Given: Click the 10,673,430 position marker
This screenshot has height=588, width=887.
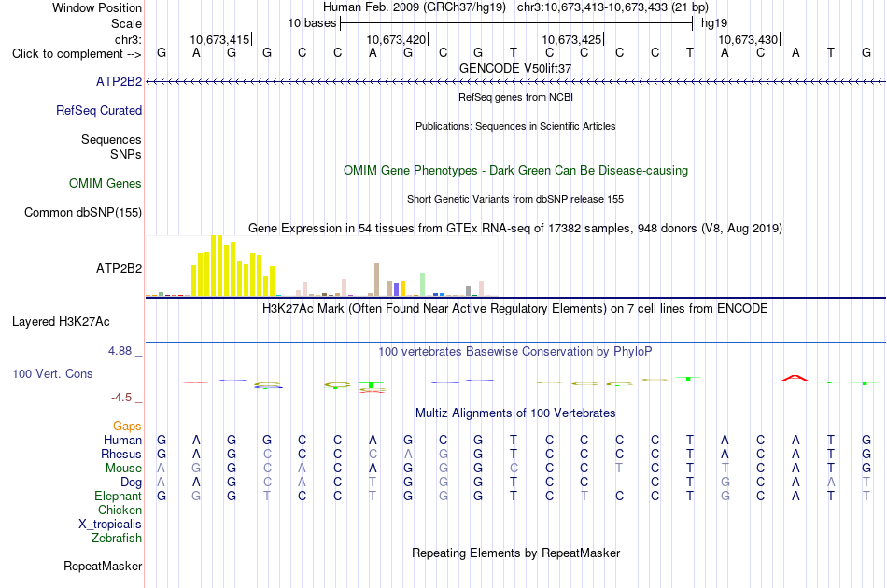Looking at the screenshot, I should tap(750, 39).
